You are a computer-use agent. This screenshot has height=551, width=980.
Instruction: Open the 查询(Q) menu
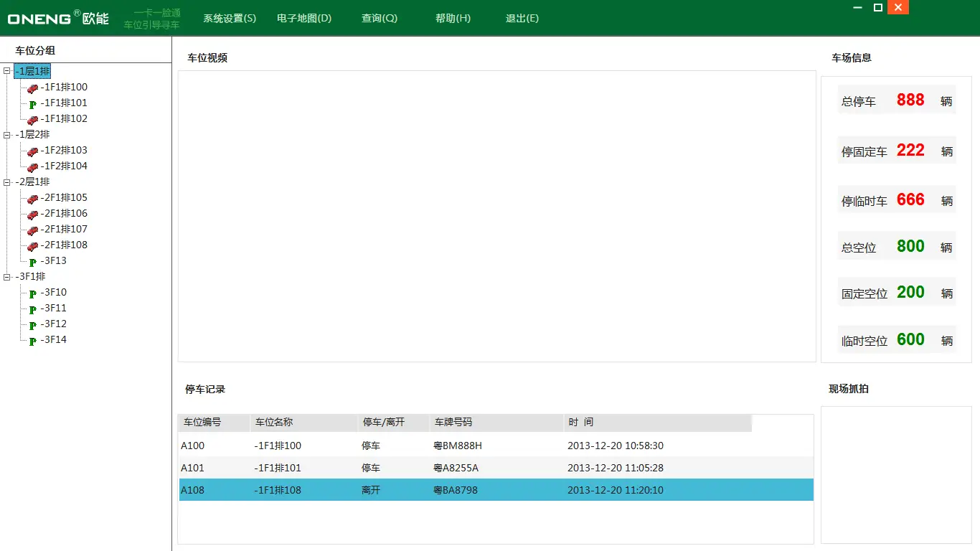click(379, 19)
